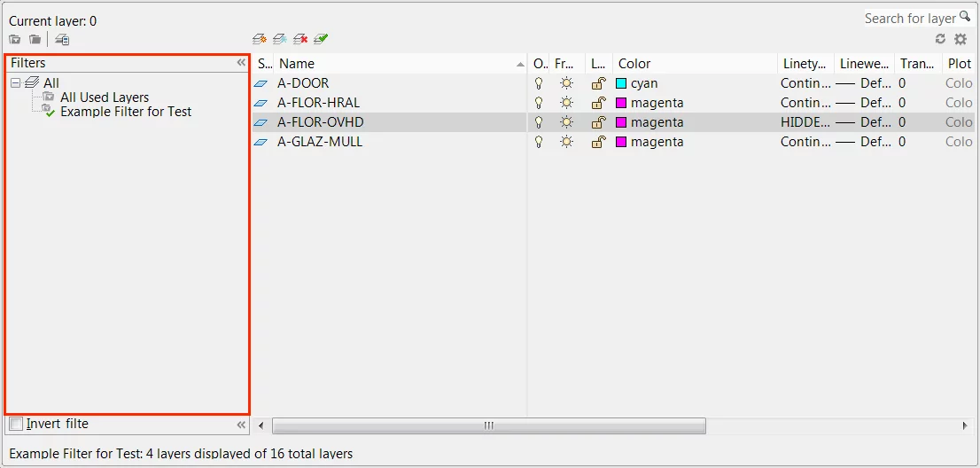The image size is (980, 468).
Task: Click scrollbar left arrow
Action: coord(261,425)
